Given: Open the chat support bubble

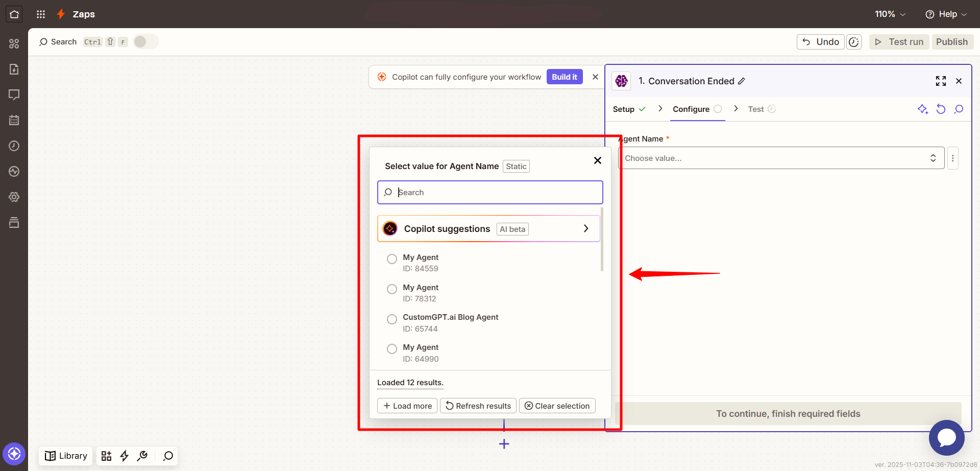Looking at the screenshot, I should pos(947,438).
